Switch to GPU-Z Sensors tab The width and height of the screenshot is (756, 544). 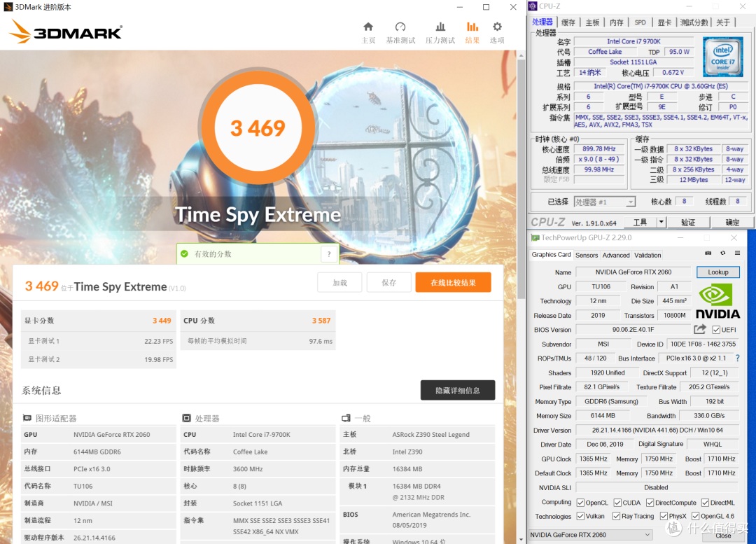(x=587, y=255)
